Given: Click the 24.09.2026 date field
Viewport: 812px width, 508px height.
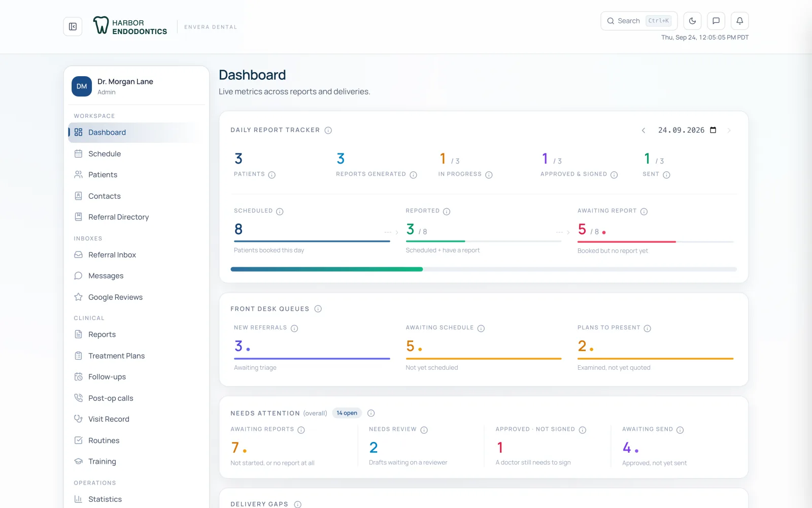Looking at the screenshot, I should click(687, 130).
